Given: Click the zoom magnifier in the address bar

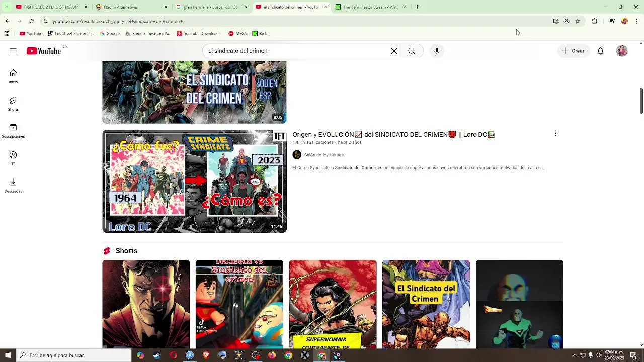Looking at the screenshot, I should click(567, 21).
